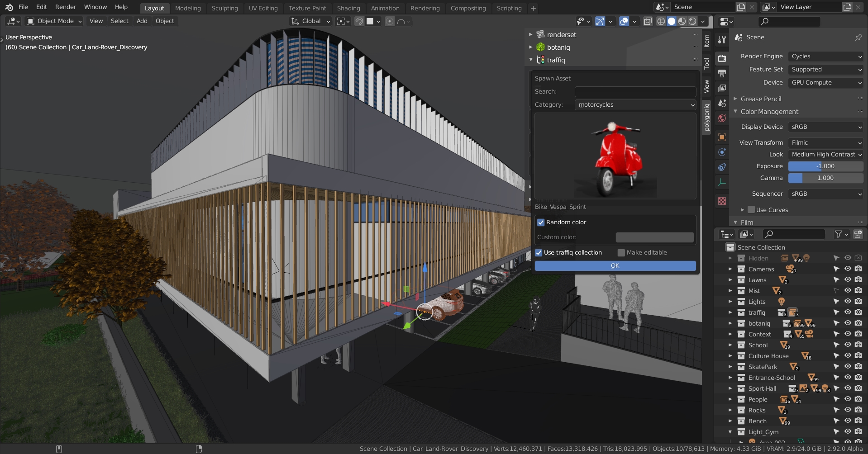Open the View Layer properties tab
Viewport: 868px width, 454px height.
(x=722, y=88)
